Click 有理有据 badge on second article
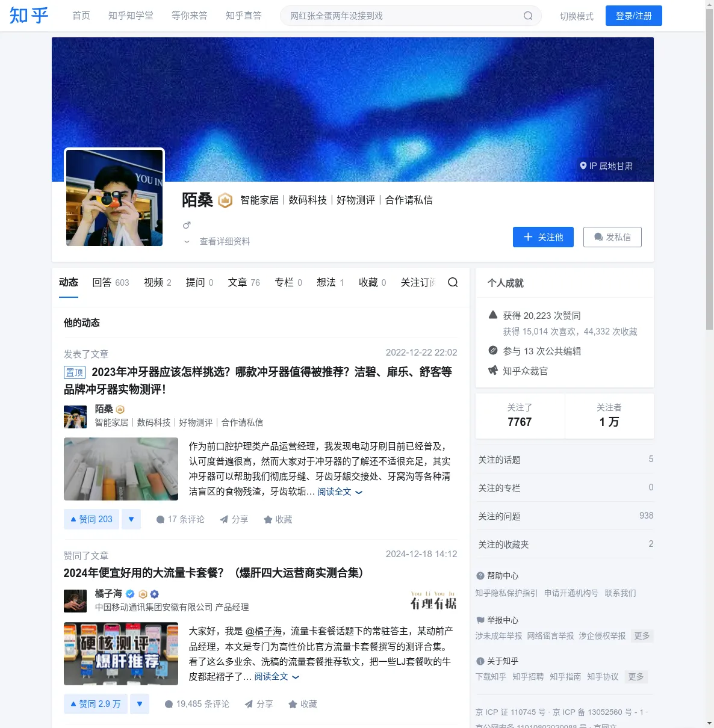This screenshot has width=714, height=728. click(x=433, y=600)
